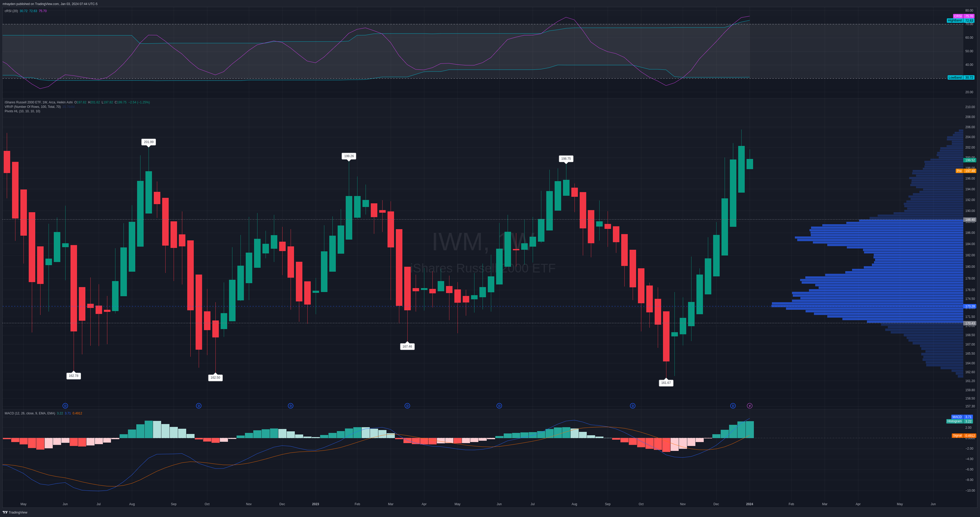Click the MACD 3.71 axis label
Viewport: 980px width, 517px height.
pyautogui.click(x=963, y=417)
